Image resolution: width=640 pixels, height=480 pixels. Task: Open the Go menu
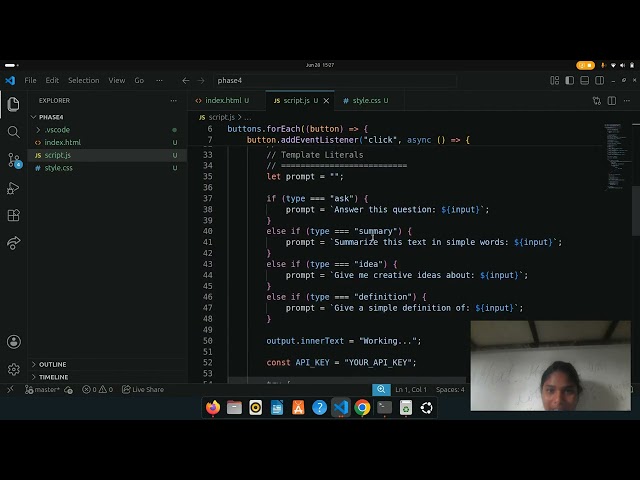pyautogui.click(x=139, y=80)
